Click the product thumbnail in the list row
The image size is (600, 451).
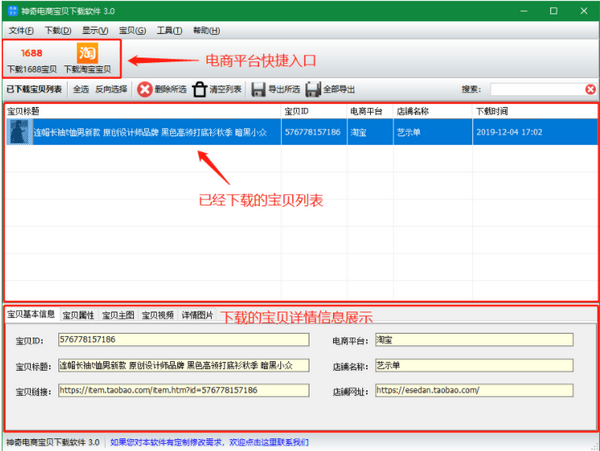pyautogui.click(x=18, y=132)
